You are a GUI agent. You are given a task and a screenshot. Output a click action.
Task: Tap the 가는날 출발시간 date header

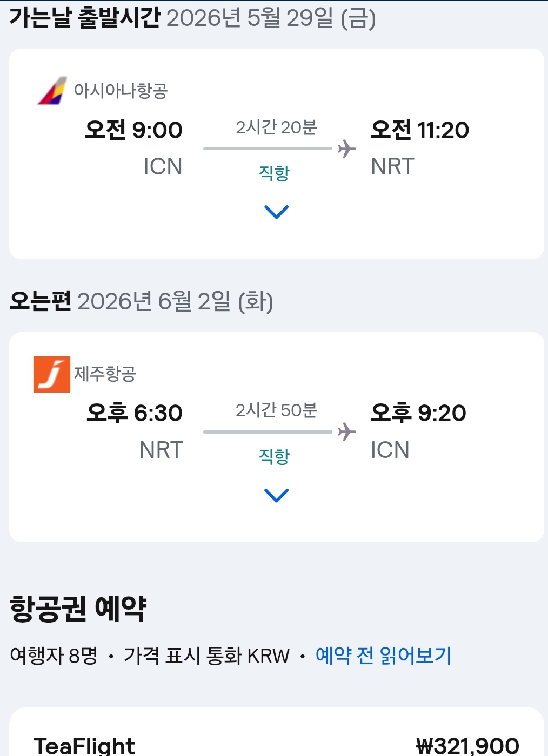coord(192,18)
